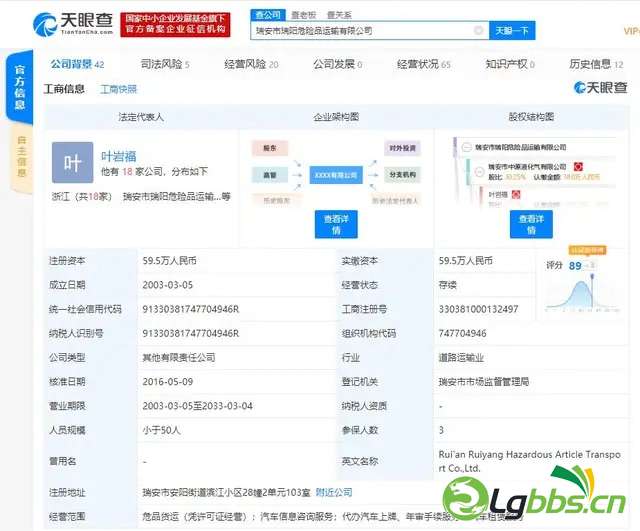Open legal representative 叶岩福 profile link

click(119, 156)
